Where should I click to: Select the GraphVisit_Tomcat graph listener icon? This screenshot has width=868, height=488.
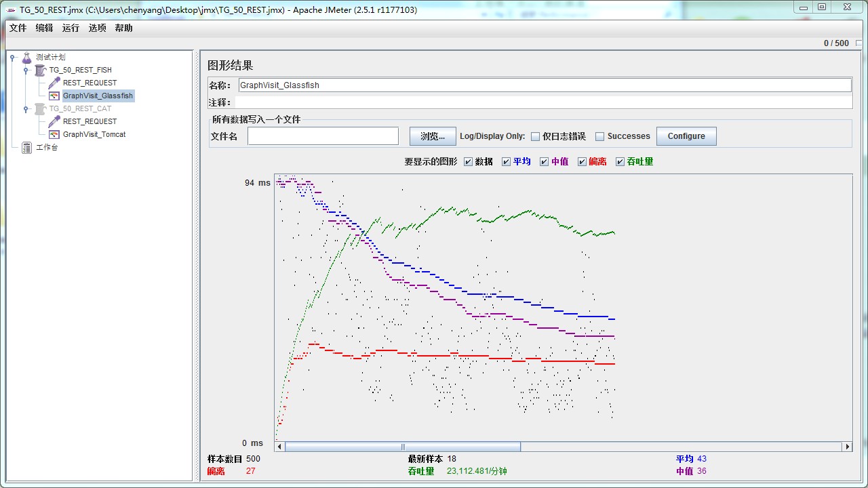[x=54, y=134]
